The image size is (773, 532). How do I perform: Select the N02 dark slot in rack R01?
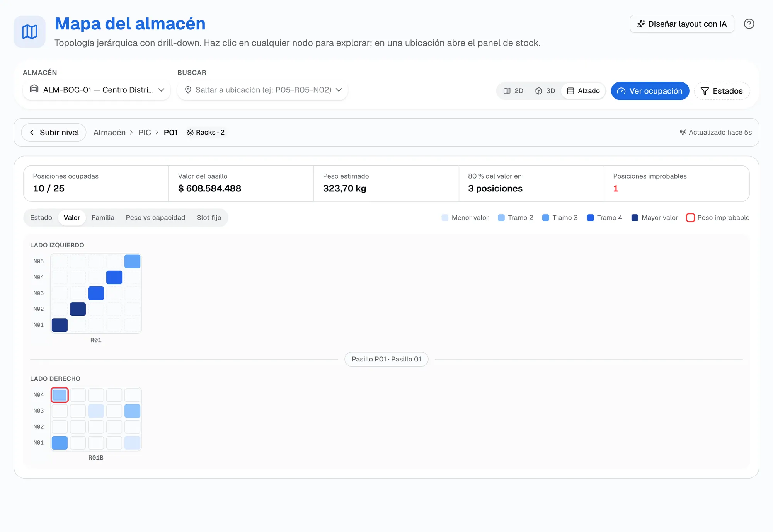(x=78, y=309)
